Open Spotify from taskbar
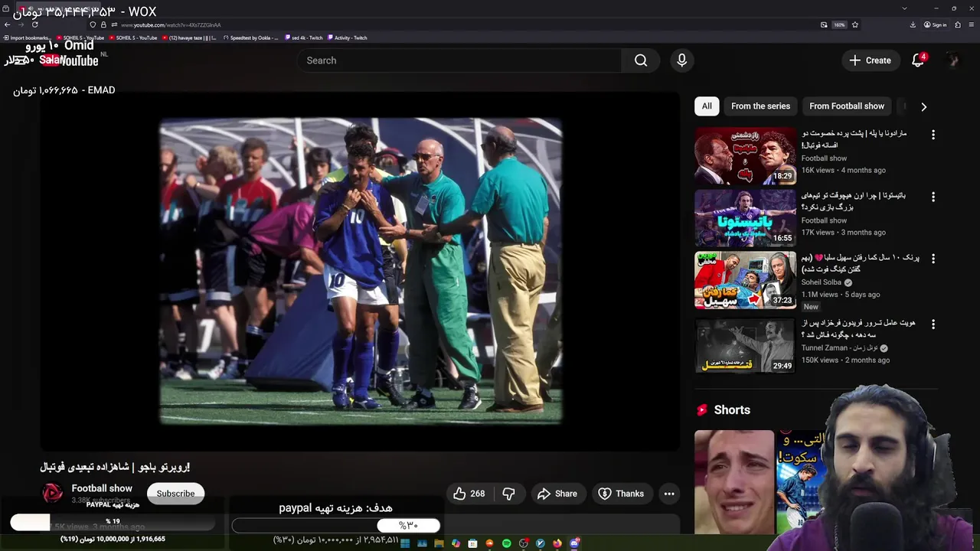This screenshot has width=980, height=551. [x=506, y=543]
